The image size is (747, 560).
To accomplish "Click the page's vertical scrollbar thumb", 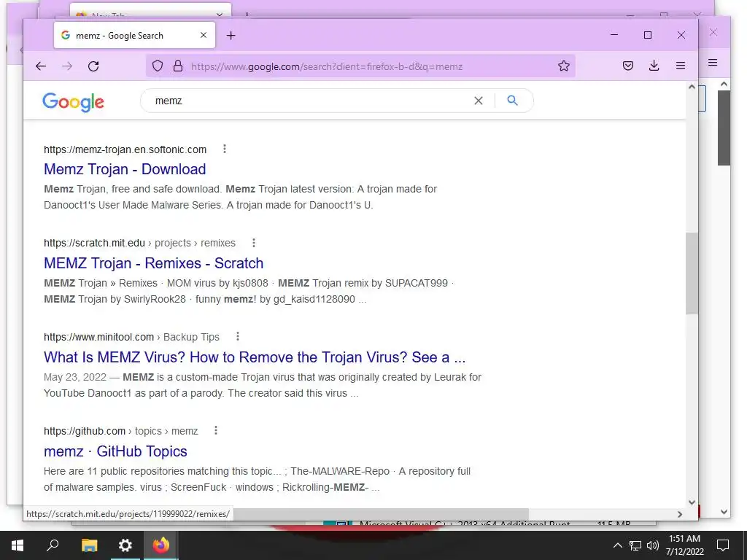I will [692, 273].
